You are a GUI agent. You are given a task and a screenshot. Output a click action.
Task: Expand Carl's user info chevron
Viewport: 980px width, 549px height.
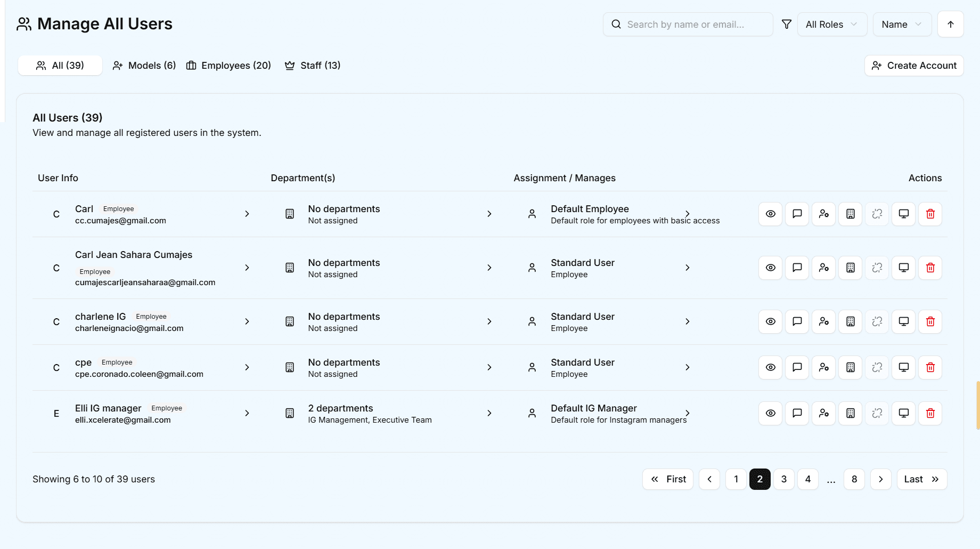click(247, 214)
